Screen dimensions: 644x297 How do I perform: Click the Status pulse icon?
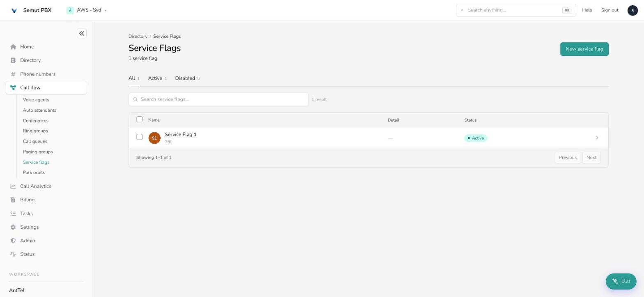click(13, 254)
